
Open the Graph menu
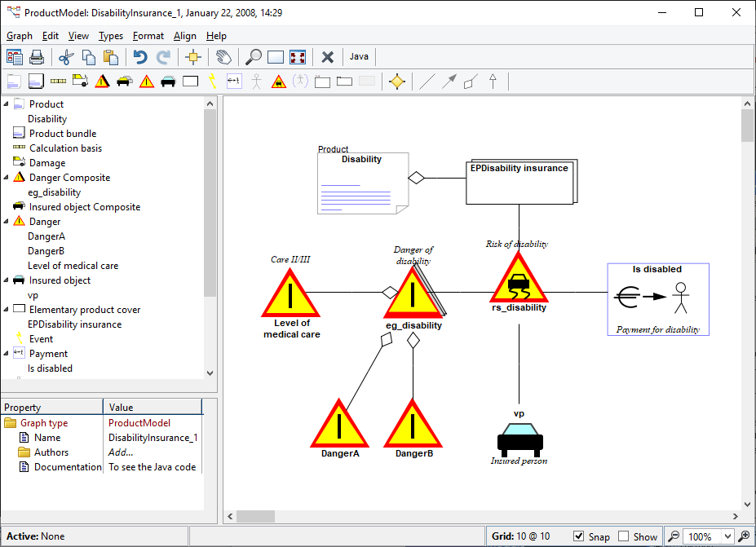click(20, 36)
